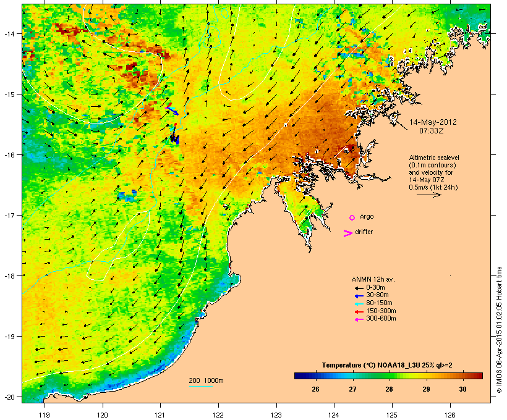Image resolution: width=507 pixels, height=420 pixels.
Task: Click the drifter legend label
Action: click(364, 232)
